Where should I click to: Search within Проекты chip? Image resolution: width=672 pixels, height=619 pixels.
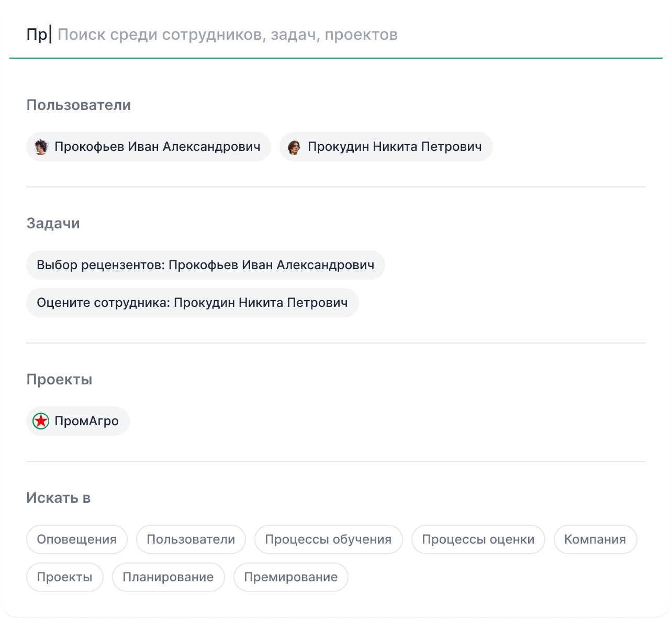point(64,577)
